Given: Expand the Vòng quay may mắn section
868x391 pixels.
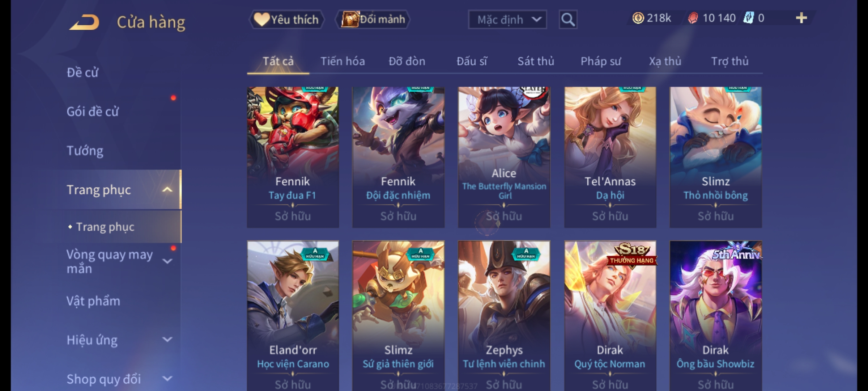Looking at the screenshot, I should point(167,261).
